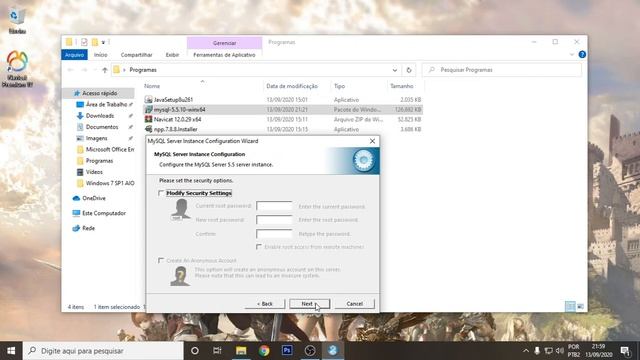The image size is (640, 360).
Task: Enable Modify Security Settings checkbox
Action: 161,193
